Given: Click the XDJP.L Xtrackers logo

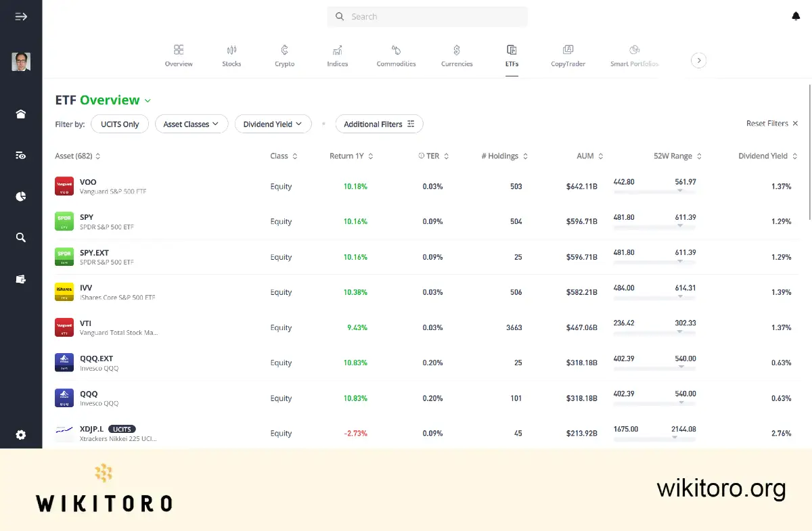Looking at the screenshot, I should 64,433.
